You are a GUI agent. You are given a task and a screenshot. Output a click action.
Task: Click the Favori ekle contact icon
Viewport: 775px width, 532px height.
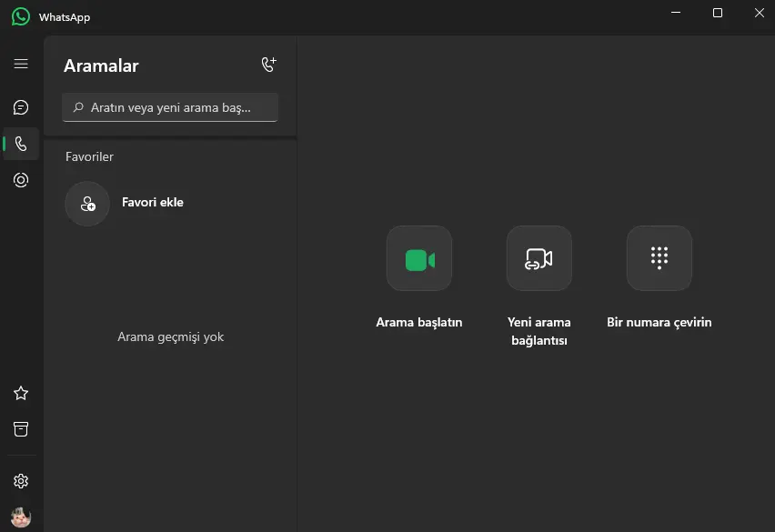87,204
